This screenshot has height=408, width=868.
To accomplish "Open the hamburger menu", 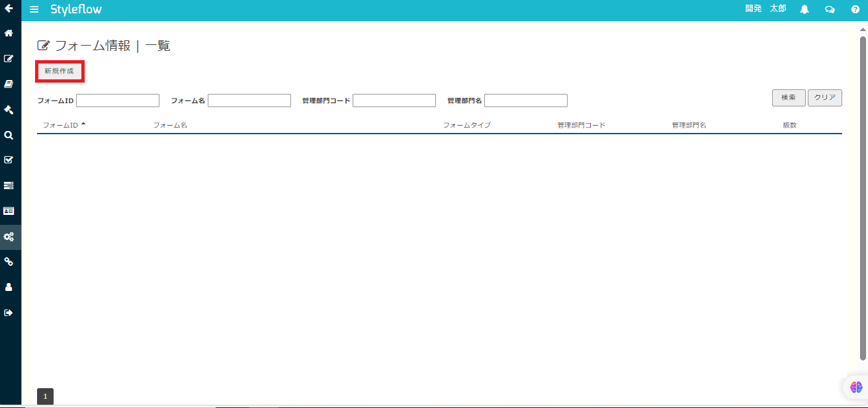I will (34, 9).
